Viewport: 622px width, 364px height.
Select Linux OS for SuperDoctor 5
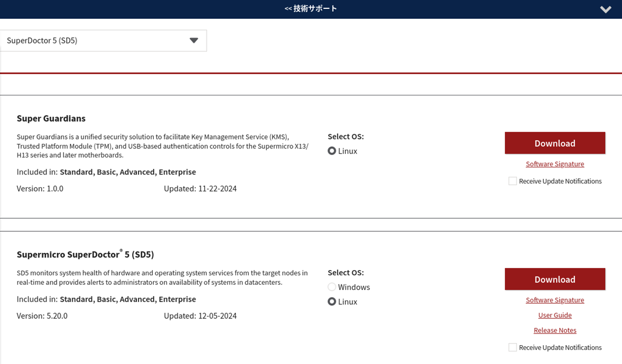click(332, 302)
